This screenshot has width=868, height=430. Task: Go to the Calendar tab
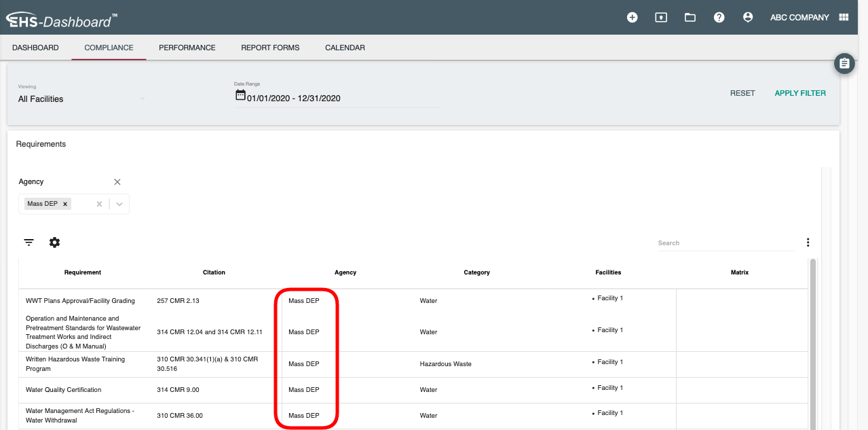pos(345,48)
